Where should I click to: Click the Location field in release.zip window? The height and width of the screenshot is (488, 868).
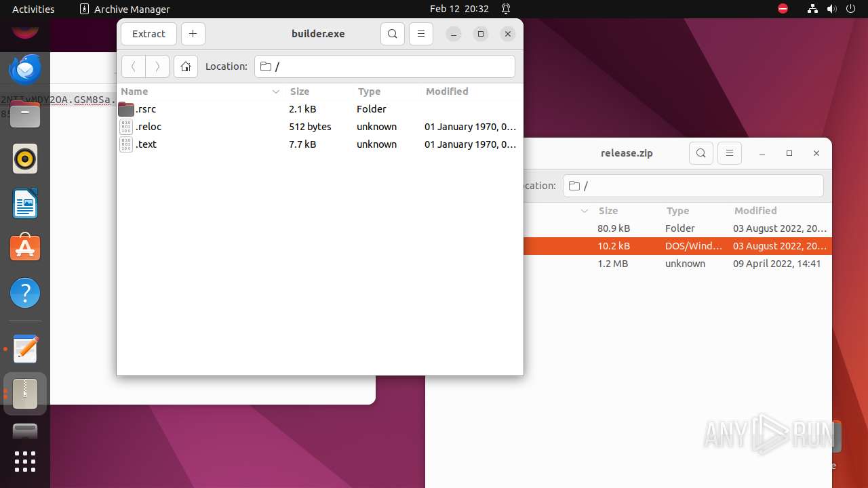click(x=693, y=186)
